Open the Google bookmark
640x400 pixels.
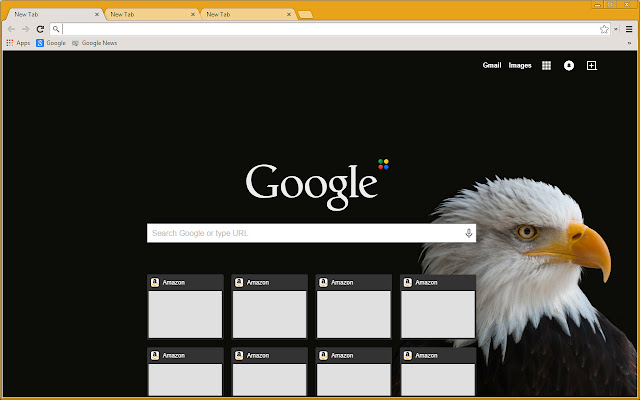51,43
